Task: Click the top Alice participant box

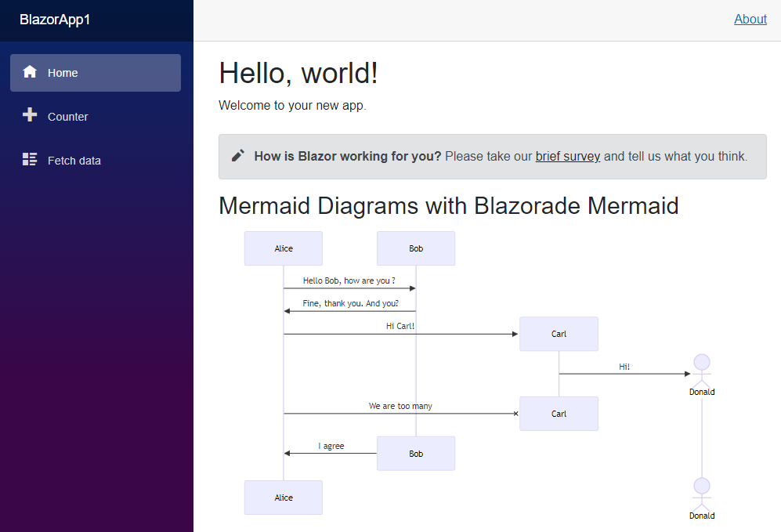Action: (x=283, y=248)
